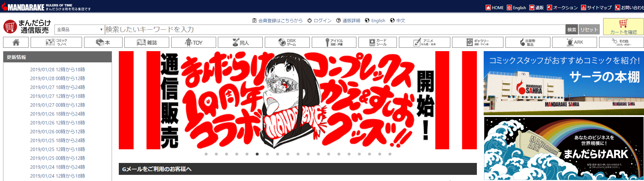Click the リセット reset button

click(589, 30)
